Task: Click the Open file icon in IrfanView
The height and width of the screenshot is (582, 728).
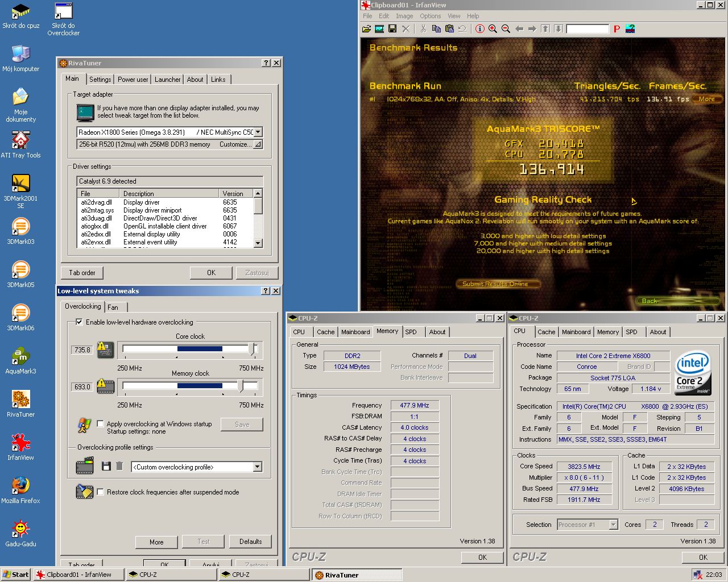Action: [x=367, y=29]
